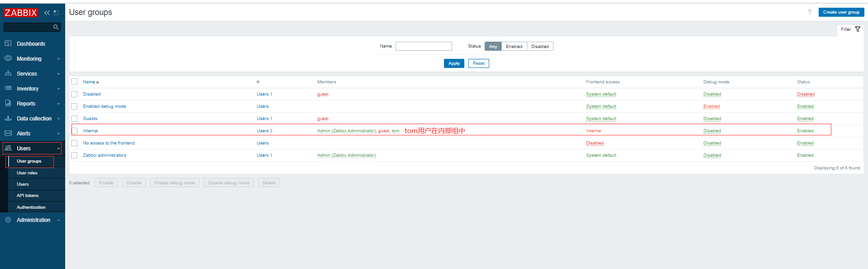This screenshot has width=868, height=269.
Task: Expand the Data collection menu chevron
Action: pyautogui.click(x=58, y=119)
